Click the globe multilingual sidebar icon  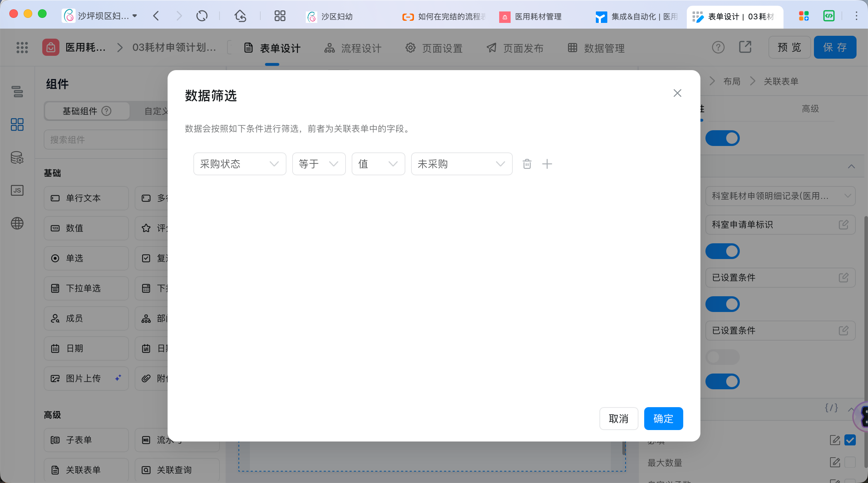(x=17, y=223)
